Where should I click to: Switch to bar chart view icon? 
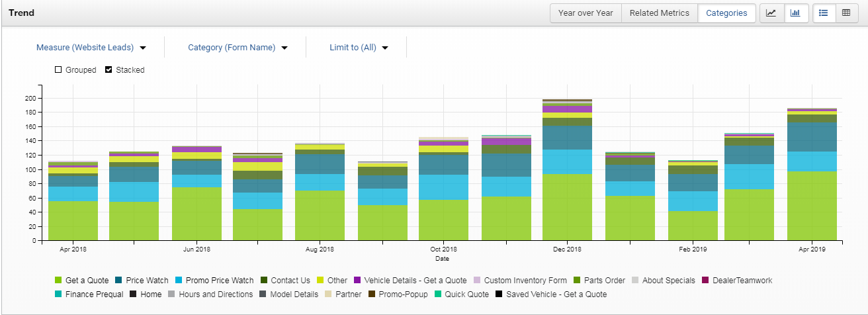click(796, 13)
